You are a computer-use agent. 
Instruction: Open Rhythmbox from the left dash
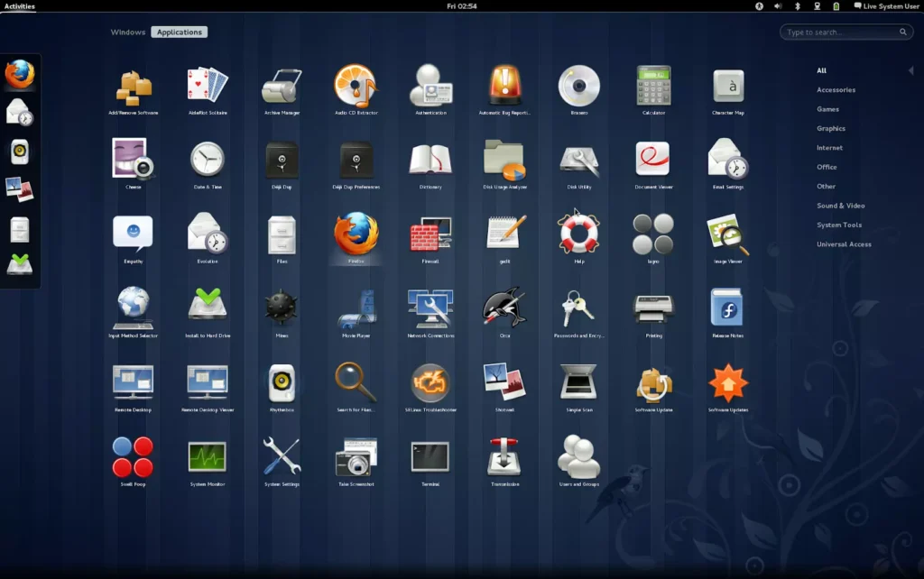(x=20, y=151)
